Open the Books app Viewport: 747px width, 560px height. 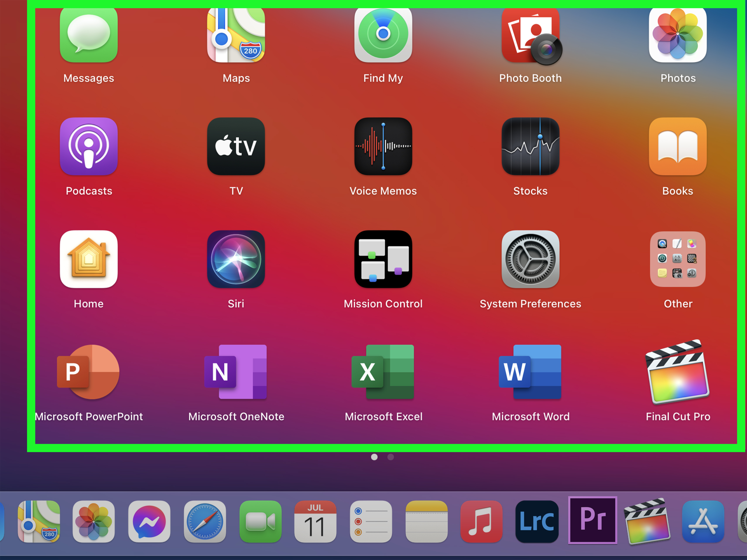(x=678, y=146)
